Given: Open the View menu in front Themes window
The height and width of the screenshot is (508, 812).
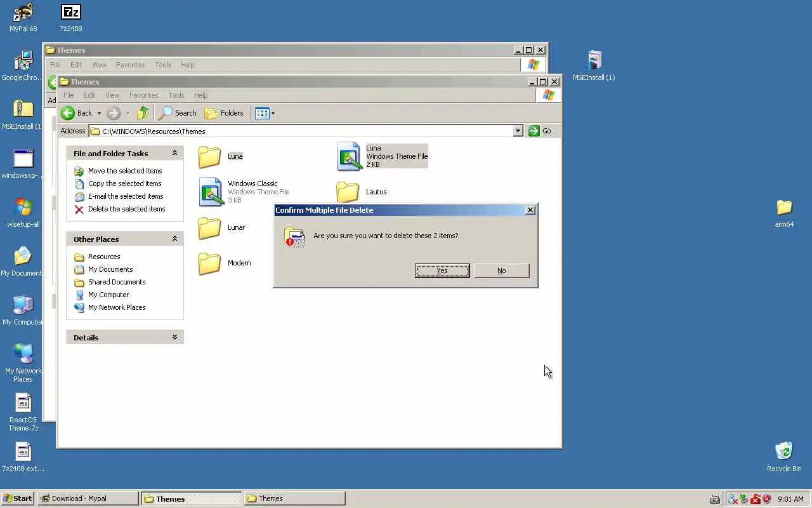Looking at the screenshot, I should [x=112, y=95].
